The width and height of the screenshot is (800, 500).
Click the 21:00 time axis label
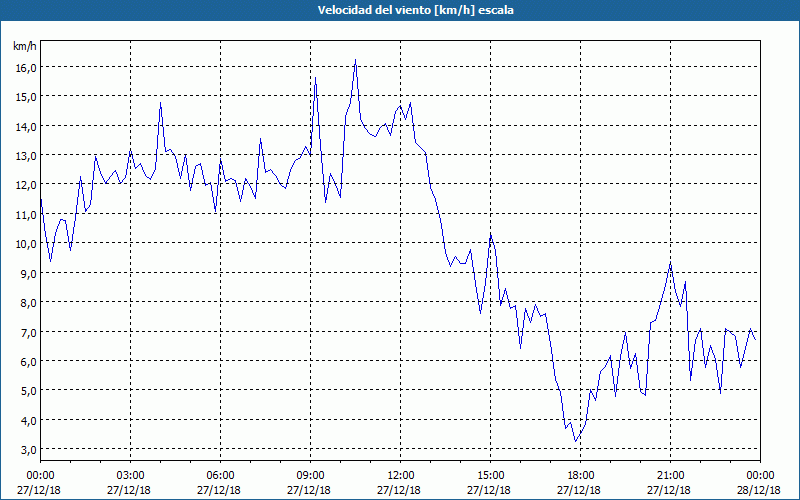pyautogui.click(x=670, y=476)
